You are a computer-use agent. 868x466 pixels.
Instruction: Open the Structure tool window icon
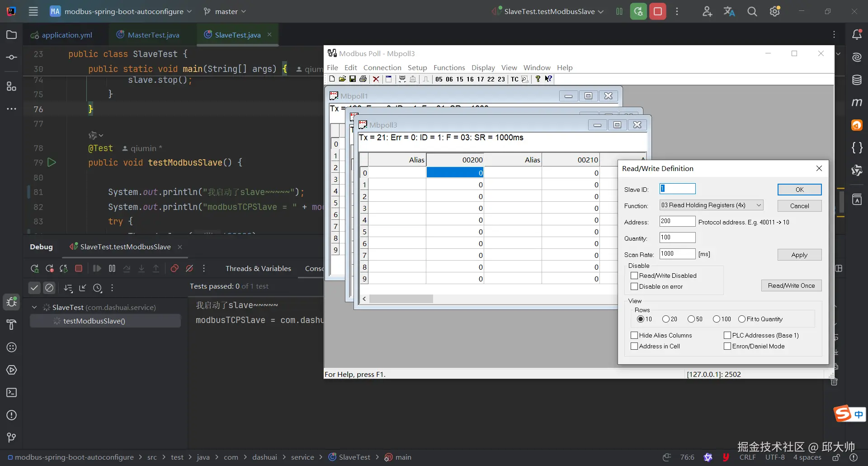(11, 86)
